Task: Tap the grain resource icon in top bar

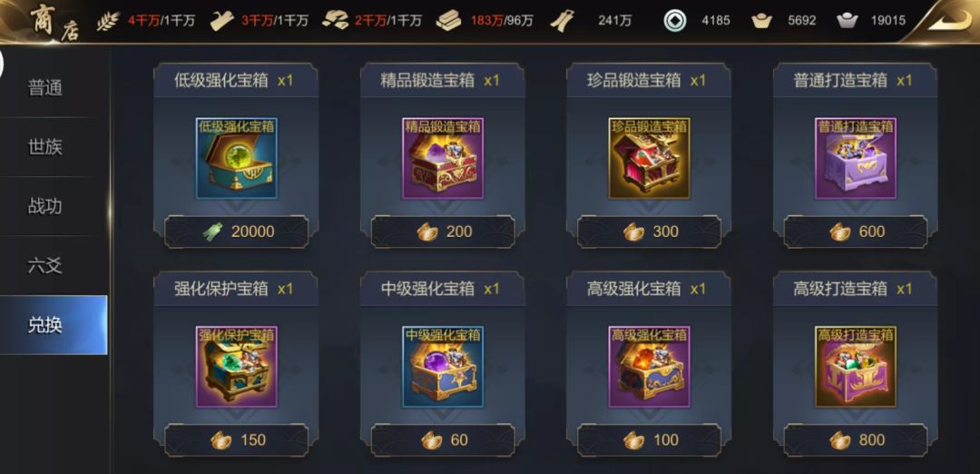Action: point(107,21)
